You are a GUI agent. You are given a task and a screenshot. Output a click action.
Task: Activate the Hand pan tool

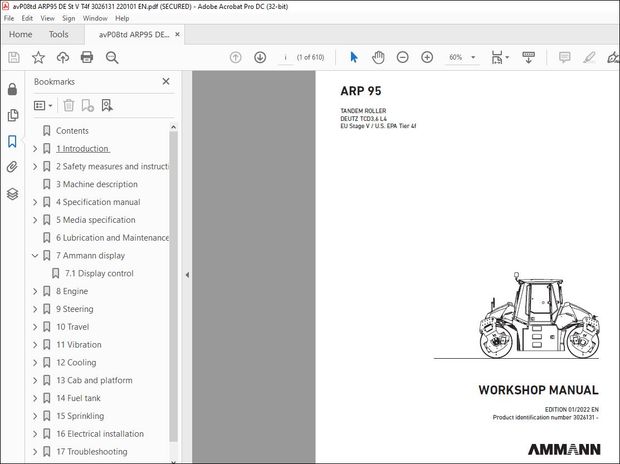coord(378,58)
